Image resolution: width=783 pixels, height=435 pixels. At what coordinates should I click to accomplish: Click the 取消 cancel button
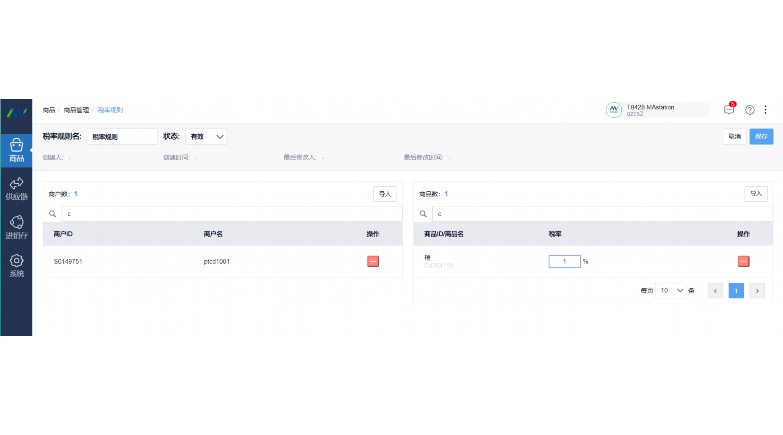tap(735, 136)
